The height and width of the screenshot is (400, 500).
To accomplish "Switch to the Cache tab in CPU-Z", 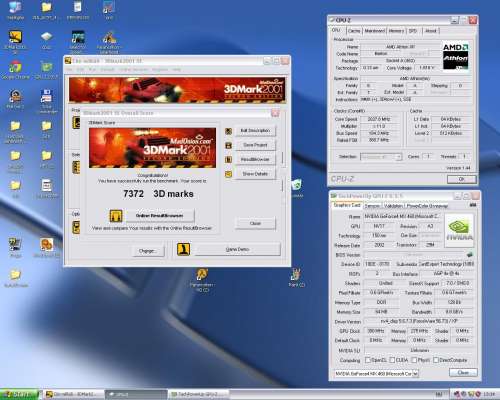I will [354, 31].
